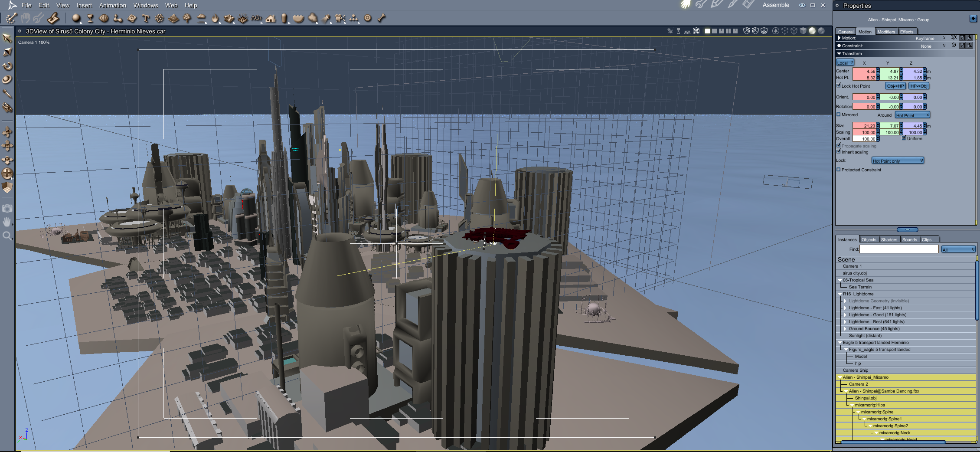The image size is (980, 452).
Task: Click in the Find search field
Action: pos(899,249)
